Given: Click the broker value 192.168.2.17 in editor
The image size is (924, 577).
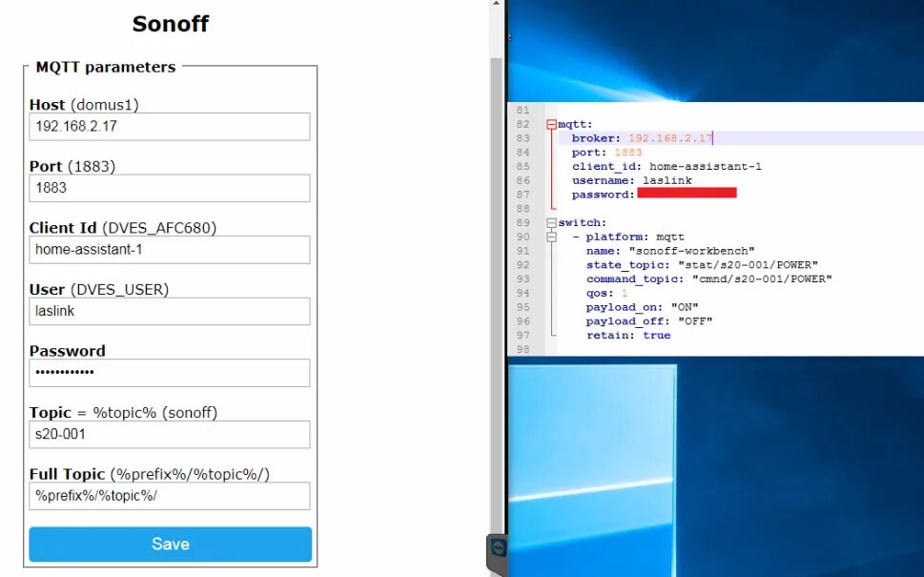Looking at the screenshot, I should 670,138.
